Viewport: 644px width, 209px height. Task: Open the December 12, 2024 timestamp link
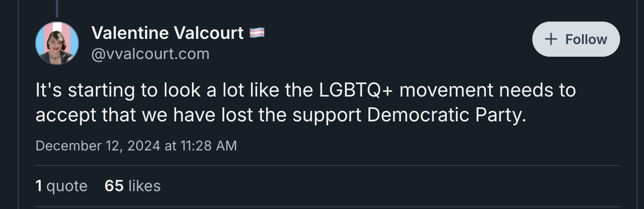(x=136, y=146)
